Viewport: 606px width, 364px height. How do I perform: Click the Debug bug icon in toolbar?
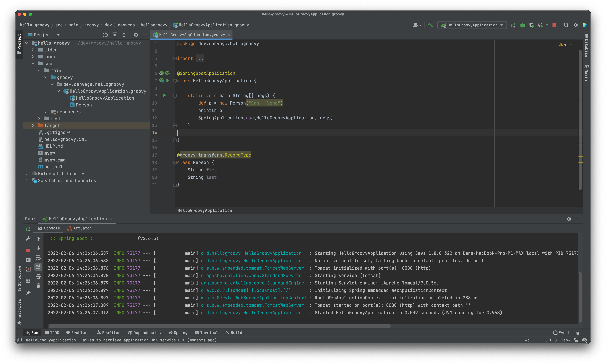coord(522,25)
